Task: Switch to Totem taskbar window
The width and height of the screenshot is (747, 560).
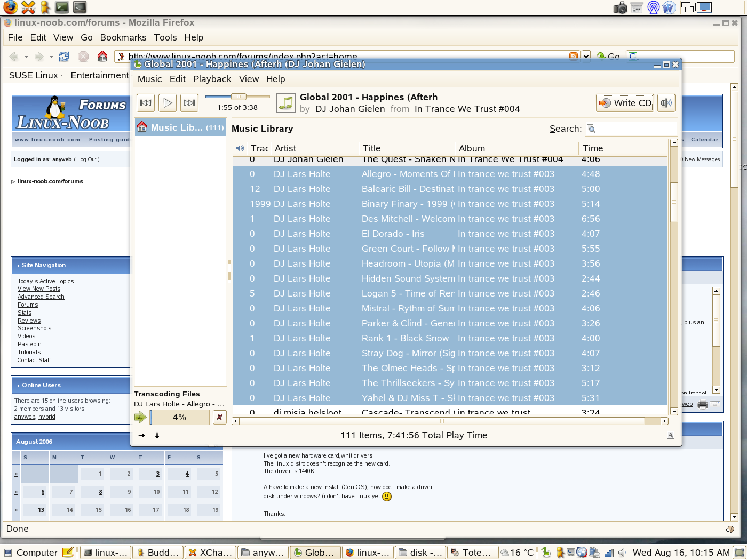Action: coord(472,553)
